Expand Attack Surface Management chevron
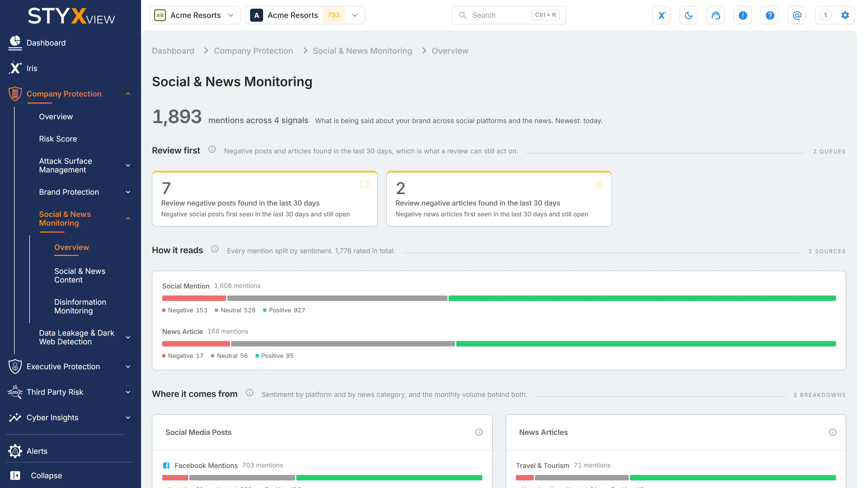This screenshot has height=488, width=868. click(128, 165)
